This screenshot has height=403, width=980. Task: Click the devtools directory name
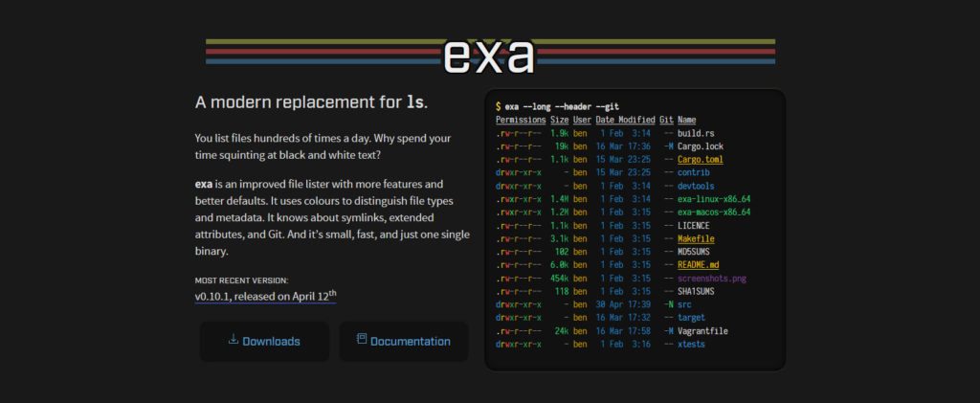click(x=696, y=187)
